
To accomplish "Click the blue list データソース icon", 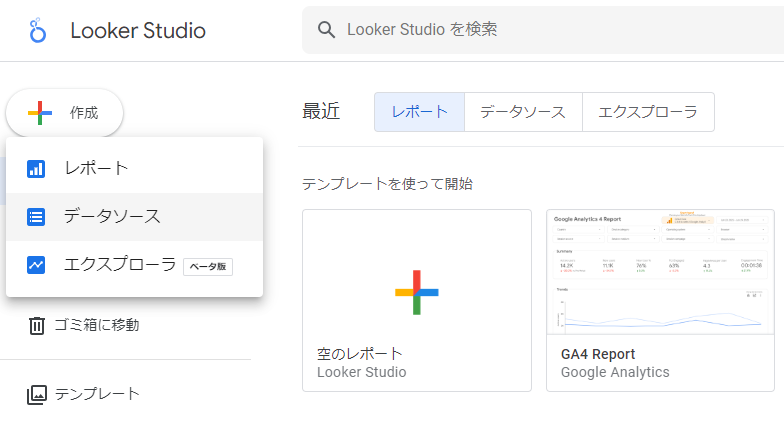I will (x=36, y=217).
